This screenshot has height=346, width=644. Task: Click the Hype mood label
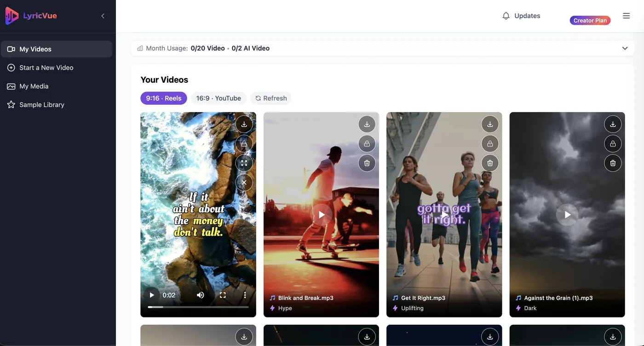(x=285, y=308)
